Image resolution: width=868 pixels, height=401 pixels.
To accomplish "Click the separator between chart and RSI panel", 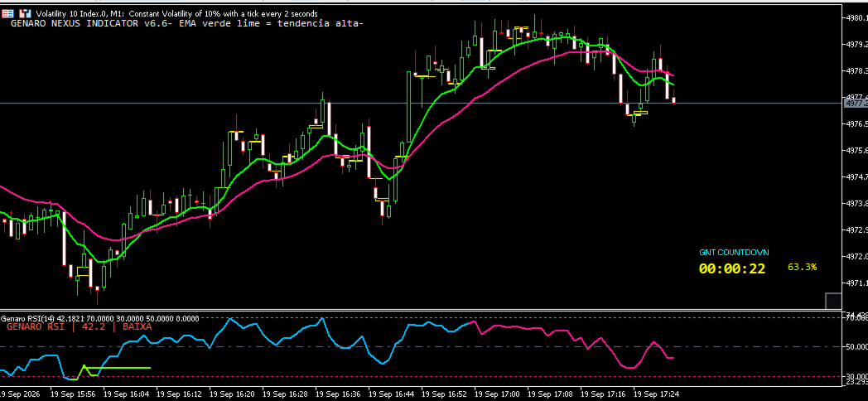I will (x=421, y=310).
